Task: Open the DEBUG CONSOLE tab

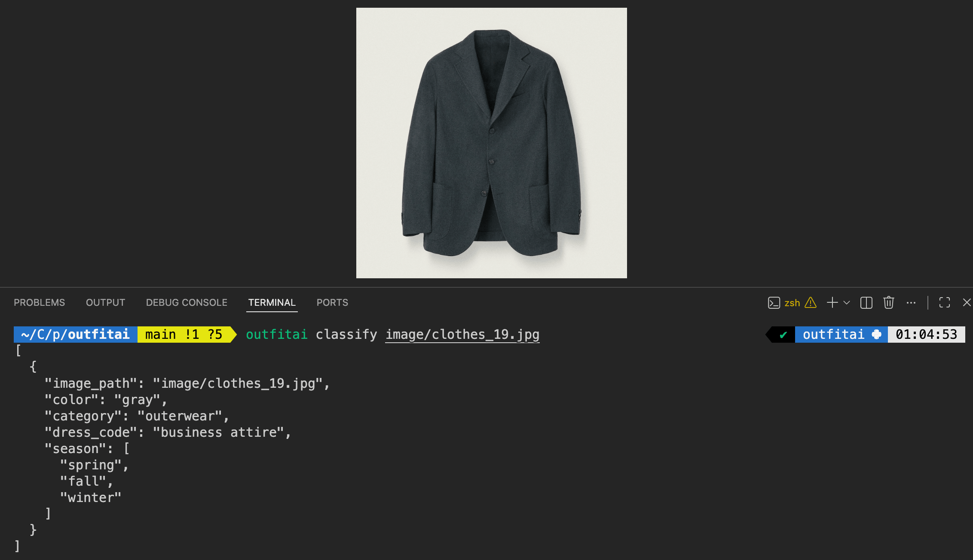Action: 187,303
